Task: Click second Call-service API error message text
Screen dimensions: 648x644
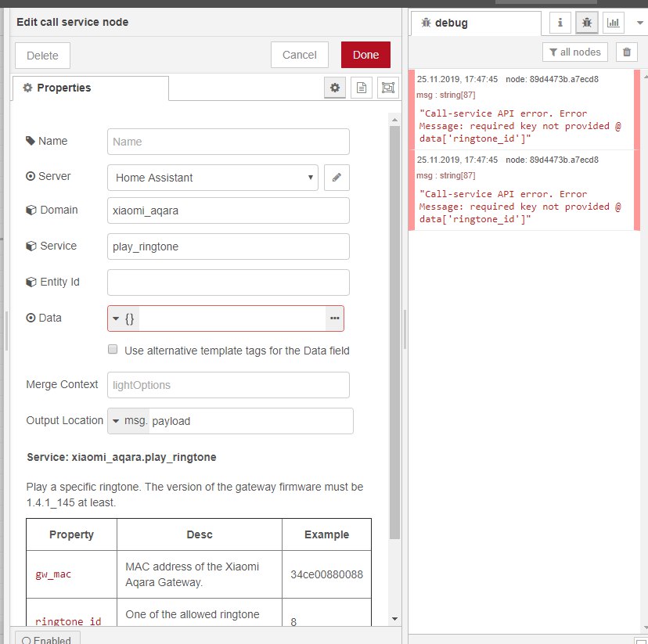Action: [520, 207]
